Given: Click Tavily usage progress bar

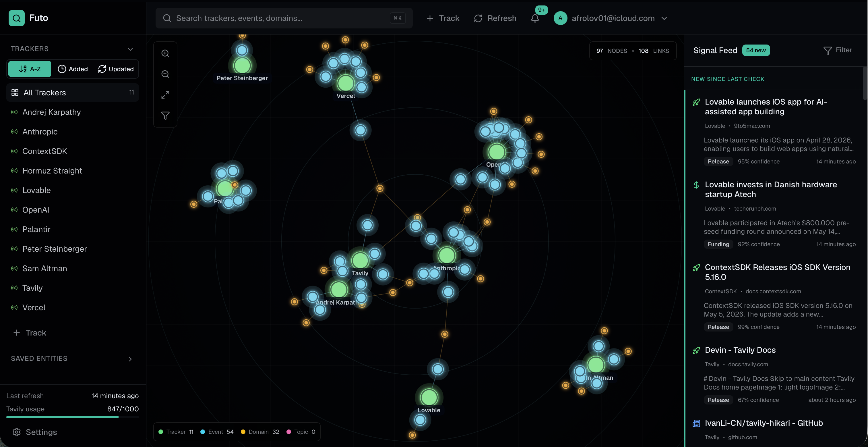Looking at the screenshot, I should tap(72, 417).
